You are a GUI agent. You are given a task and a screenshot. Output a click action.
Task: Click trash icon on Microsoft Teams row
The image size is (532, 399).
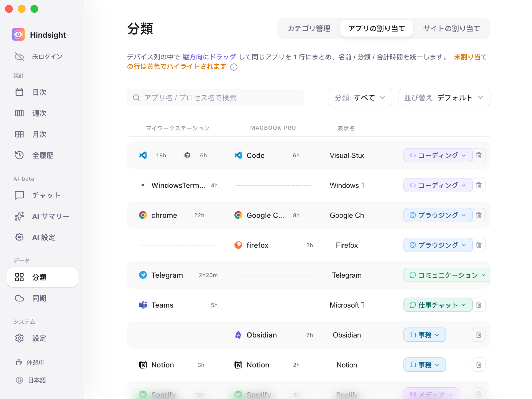[x=479, y=305]
